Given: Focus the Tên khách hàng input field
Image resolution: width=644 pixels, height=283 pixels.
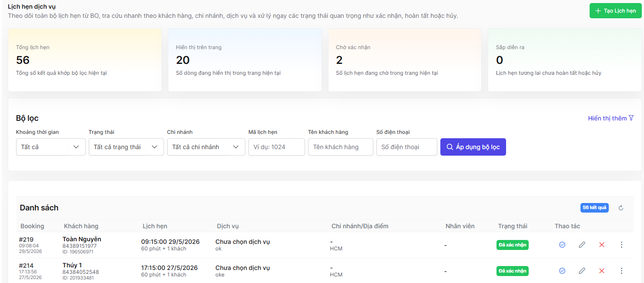Looking at the screenshot, I should click(x=341, y=147).
